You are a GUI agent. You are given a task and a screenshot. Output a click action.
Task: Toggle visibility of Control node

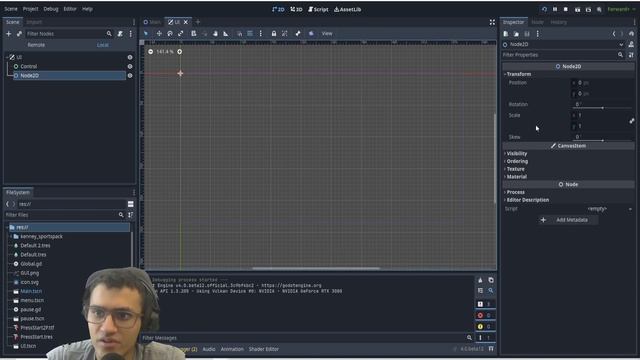point(130,67)
